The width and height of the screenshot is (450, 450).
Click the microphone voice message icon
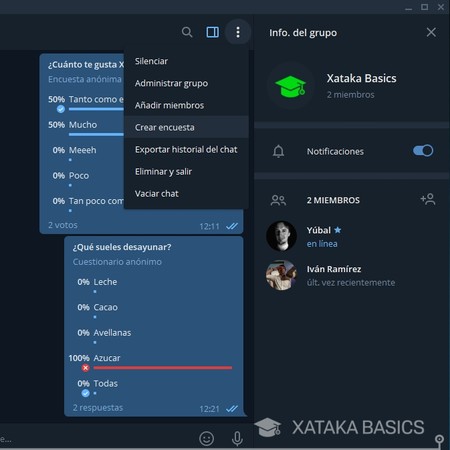pos(237,438)
